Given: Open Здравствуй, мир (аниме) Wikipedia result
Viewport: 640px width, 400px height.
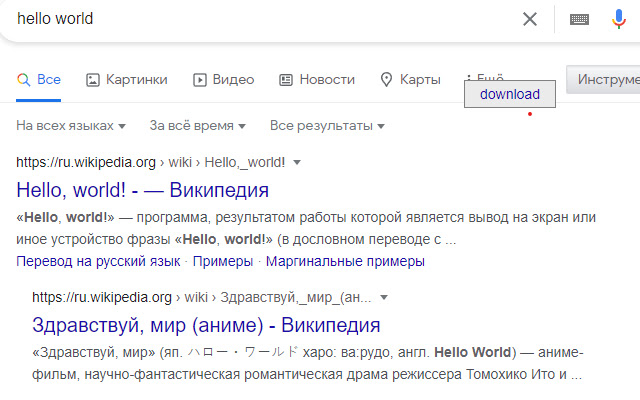Looking at the screenshot, I should point(206,325).
